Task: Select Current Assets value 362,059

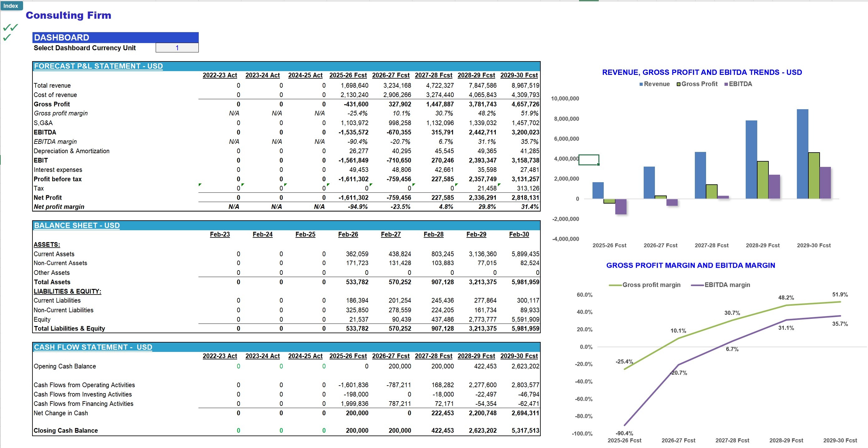Action: (357, 254)
